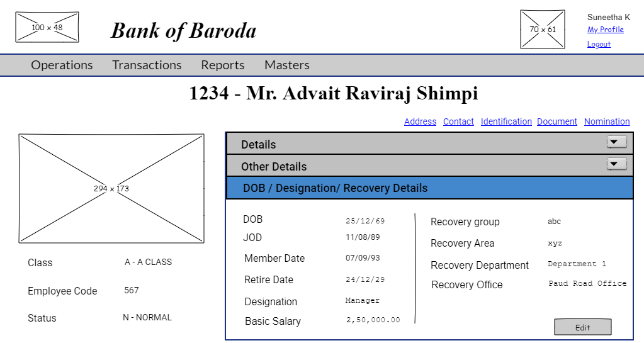Go to the Contact link
The image size is (644, 343).
pyautogui.click(x=458, y=121)
